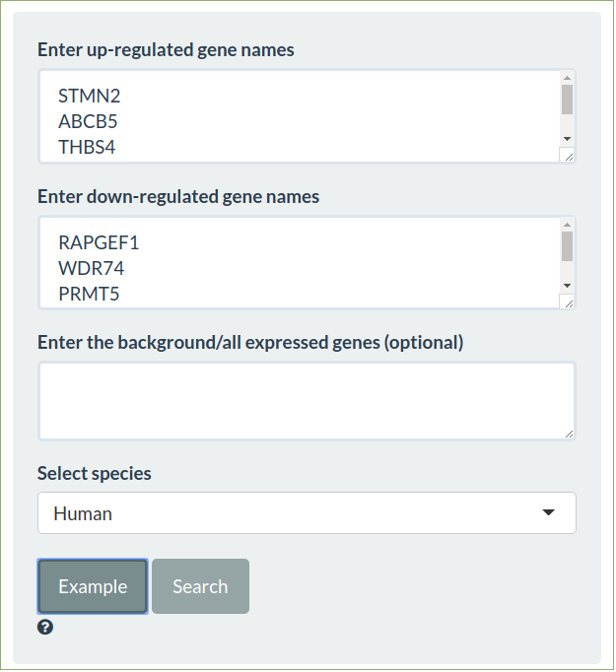Place cursor on STMN2 gene line
This screenshot has width=616, height=672.
pyautogui.click(x=90, y=97)
